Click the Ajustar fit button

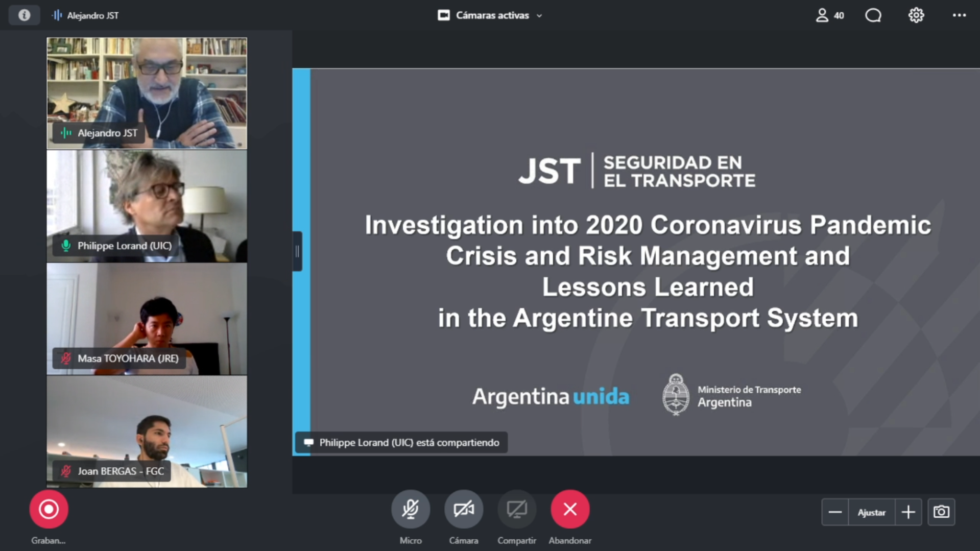[871, 512]
